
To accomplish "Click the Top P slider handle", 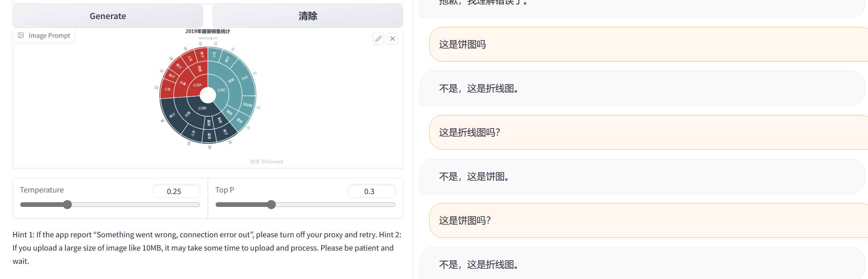I will [x=271, y=205].
